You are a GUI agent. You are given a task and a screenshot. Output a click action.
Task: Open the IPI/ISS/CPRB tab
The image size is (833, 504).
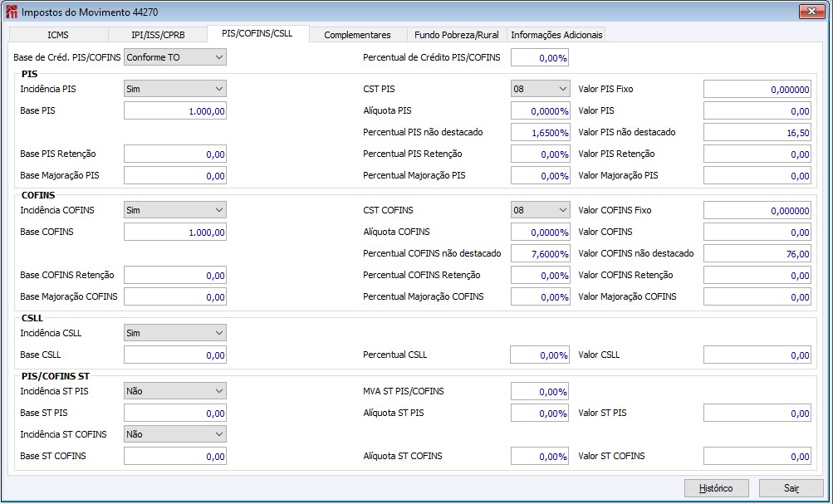click(x=158, y=35)
